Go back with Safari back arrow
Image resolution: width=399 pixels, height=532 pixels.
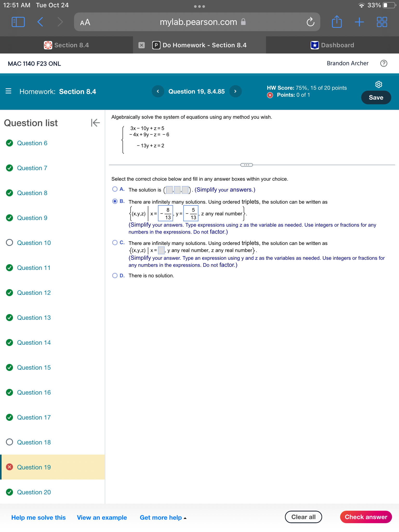40,22
